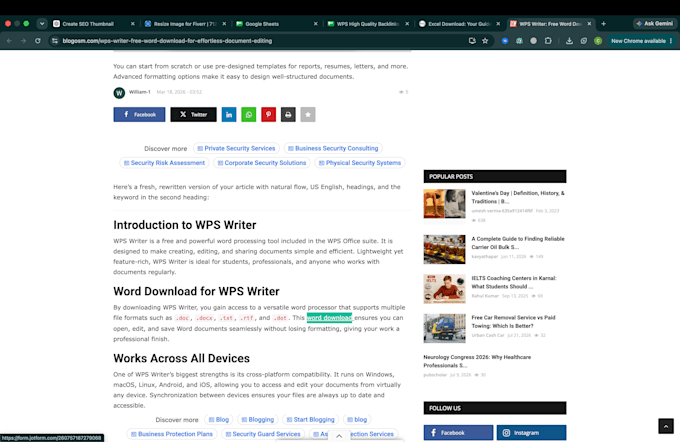This screenshot has height=442, width=680.
Task: Open Free Car Removal Service thumbnail
Action: tap(445, 328)
